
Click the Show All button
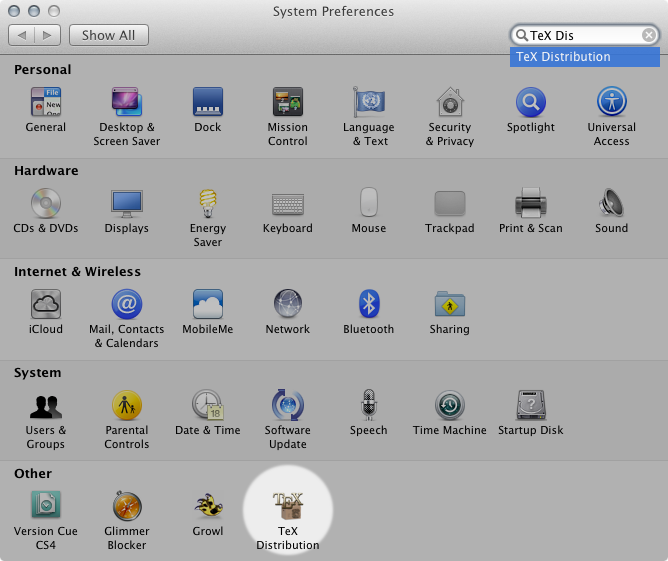[109, 35]
